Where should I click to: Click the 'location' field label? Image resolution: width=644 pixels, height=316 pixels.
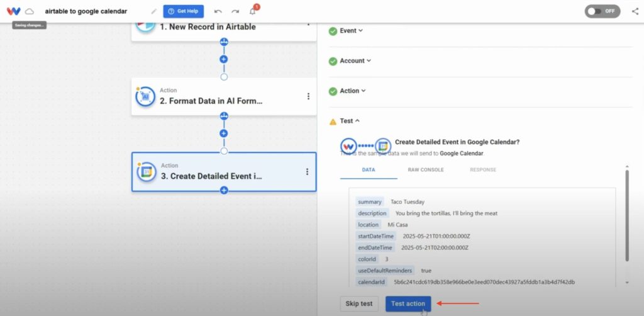(x=368, y=225)
